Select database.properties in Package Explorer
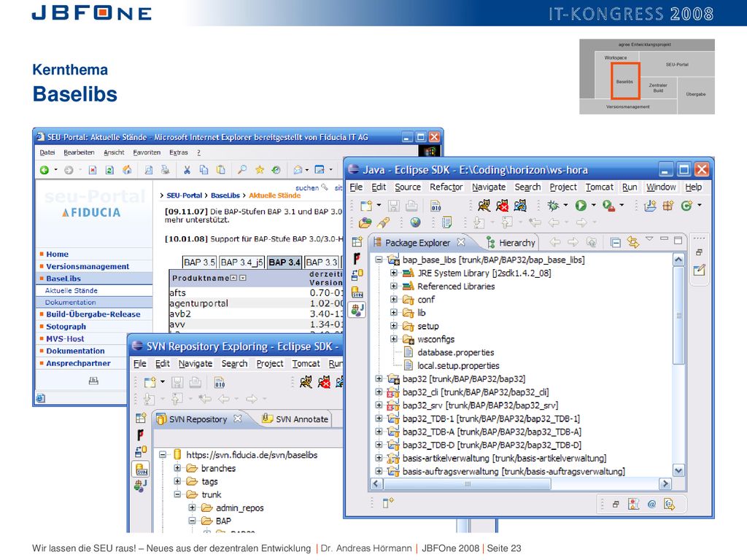The width and height of the screenshot is (747, 560). tap(455, 352)
